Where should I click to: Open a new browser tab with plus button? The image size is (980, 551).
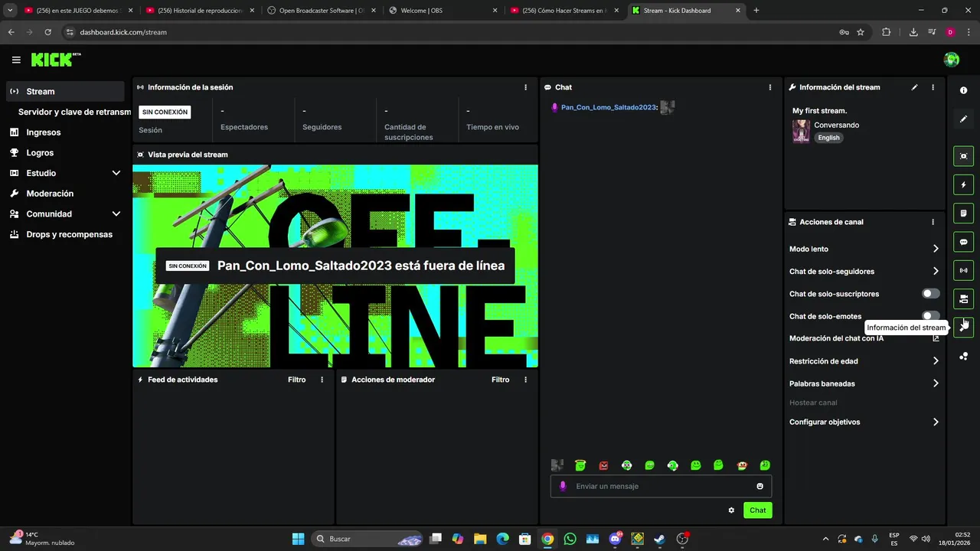[756, 11]
